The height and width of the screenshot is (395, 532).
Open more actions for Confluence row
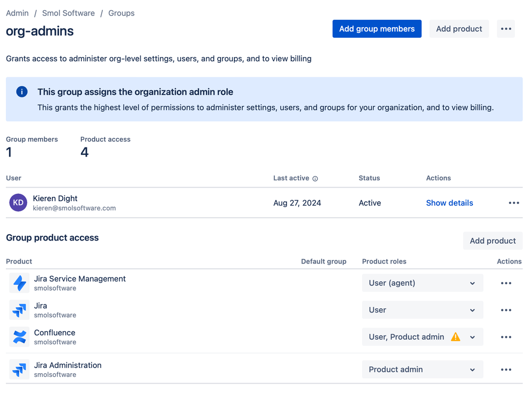point(506,337)
